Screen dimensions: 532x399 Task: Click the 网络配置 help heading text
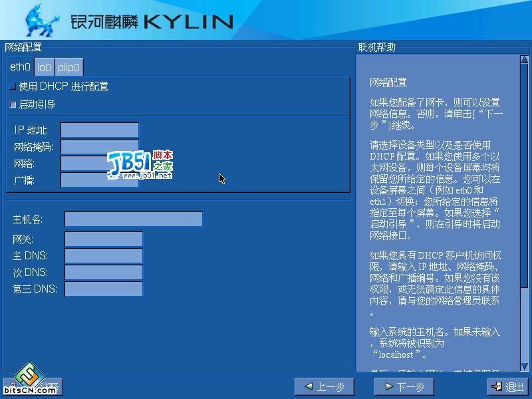(x=388, y=82)
